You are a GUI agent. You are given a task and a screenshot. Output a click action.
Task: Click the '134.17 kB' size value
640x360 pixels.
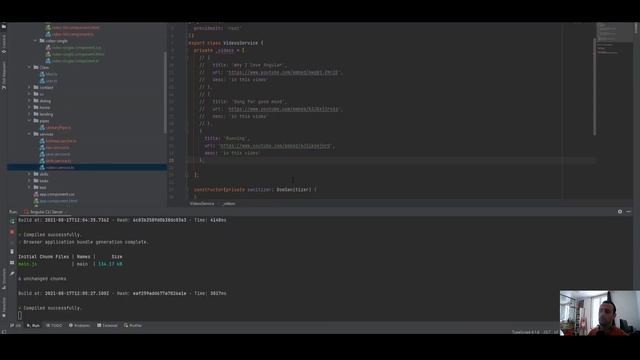coord(110,264)
